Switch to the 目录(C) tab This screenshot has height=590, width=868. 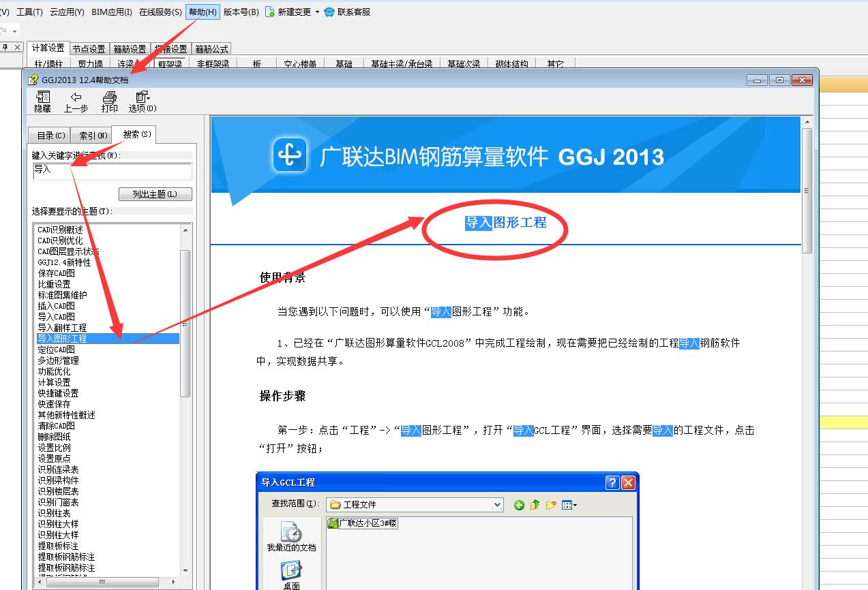51,136
